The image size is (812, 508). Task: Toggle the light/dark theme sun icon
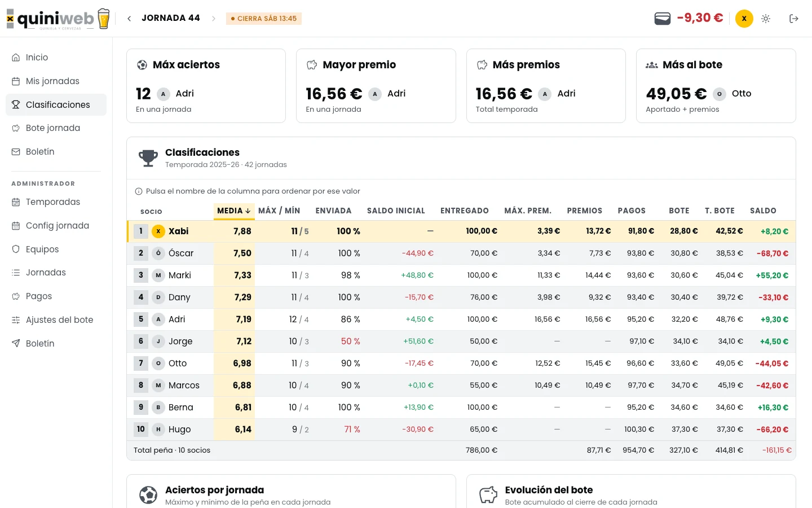pyautogui.click(x=766, y=19)
